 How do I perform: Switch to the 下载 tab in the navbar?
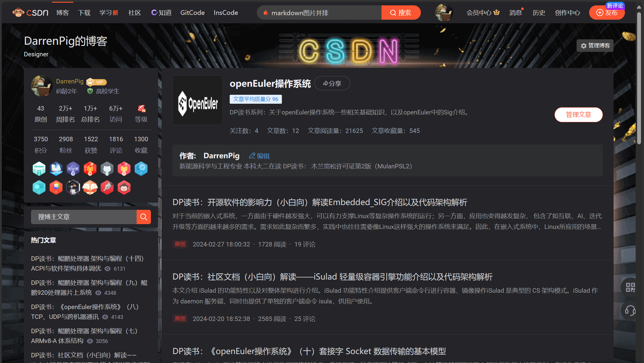pos(84,13)
